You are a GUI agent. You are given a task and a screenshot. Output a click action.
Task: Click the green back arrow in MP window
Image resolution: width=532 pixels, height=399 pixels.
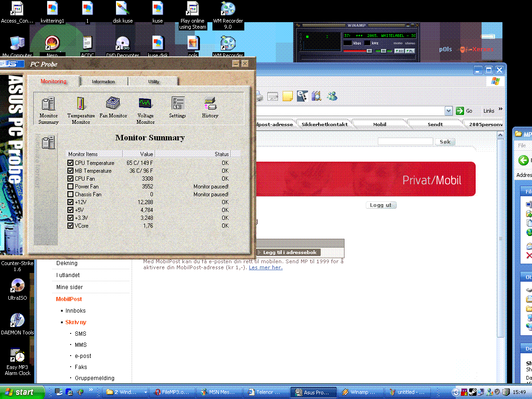524,160
